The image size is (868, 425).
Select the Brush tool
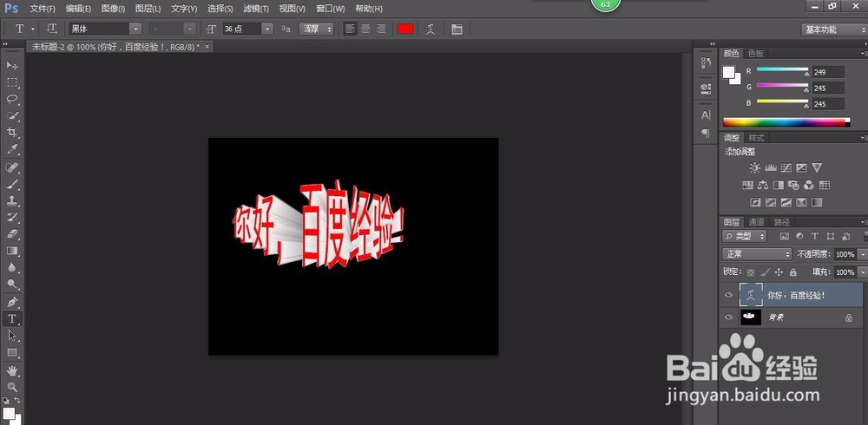tap(12, 184)
